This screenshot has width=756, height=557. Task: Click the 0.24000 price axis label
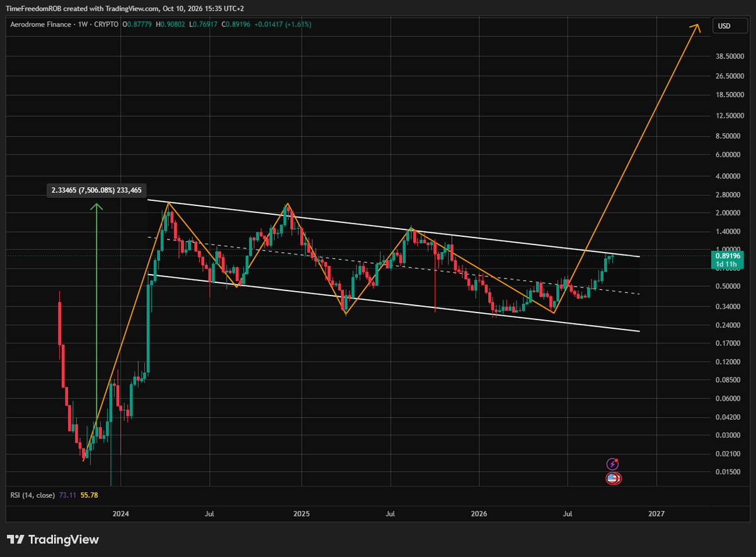point(727,325)
